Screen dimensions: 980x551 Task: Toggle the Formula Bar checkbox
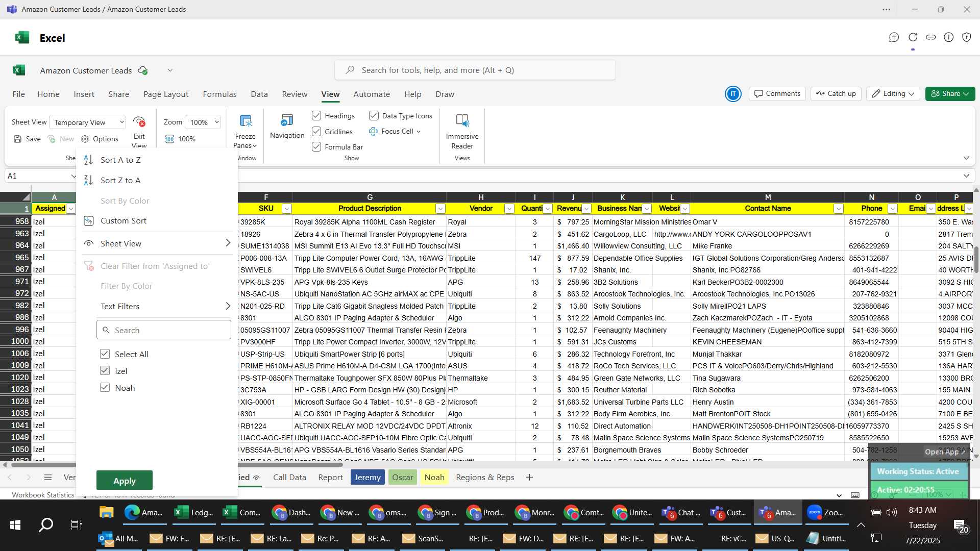coord(316,147)
